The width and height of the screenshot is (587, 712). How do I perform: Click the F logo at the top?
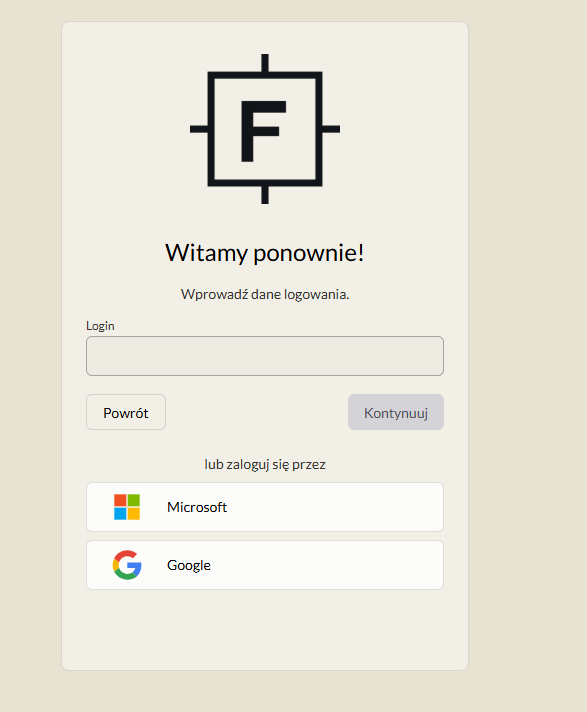click(265, 129)
